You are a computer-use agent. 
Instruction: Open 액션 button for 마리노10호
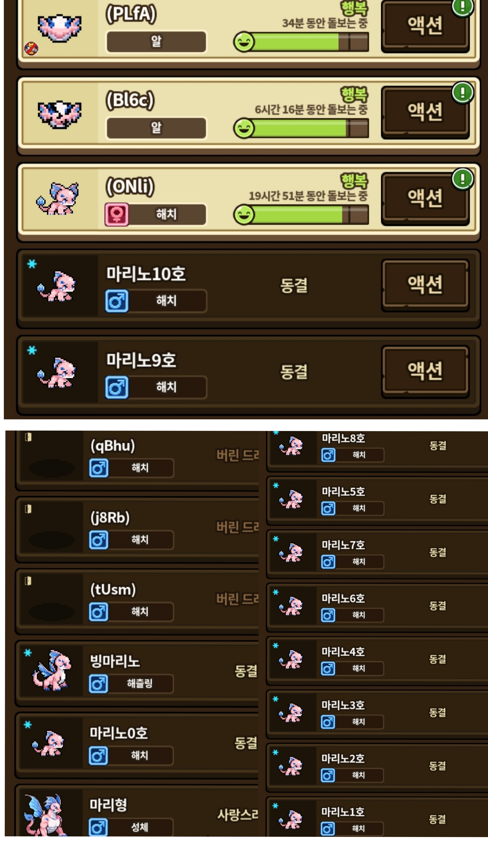pyautogui.click(x=425, y=285)
